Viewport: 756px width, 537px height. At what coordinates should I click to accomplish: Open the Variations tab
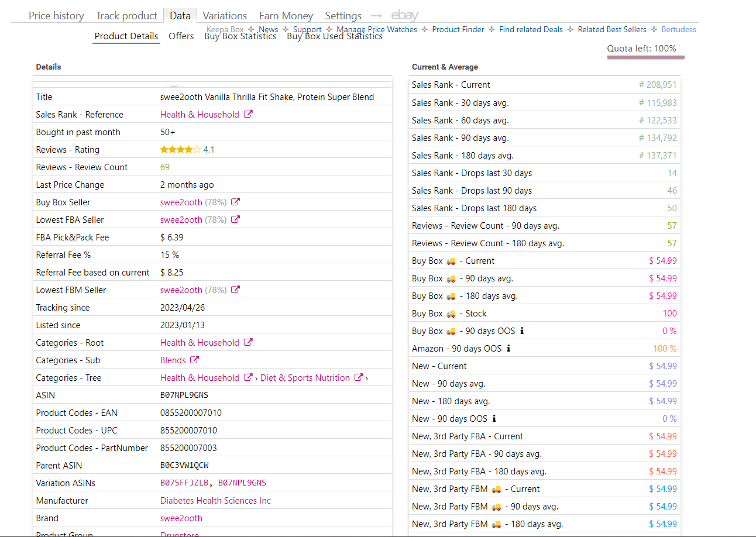click(x=225, y=16)
